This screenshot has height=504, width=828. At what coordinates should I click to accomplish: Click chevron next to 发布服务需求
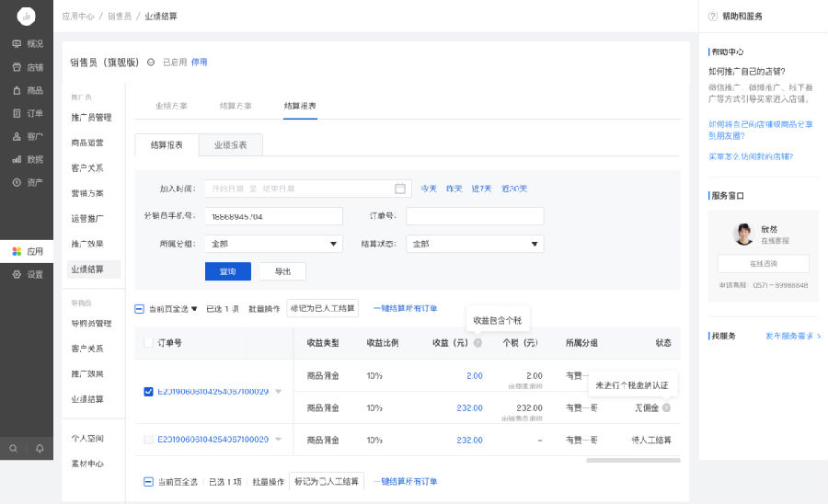click(819, 336)
